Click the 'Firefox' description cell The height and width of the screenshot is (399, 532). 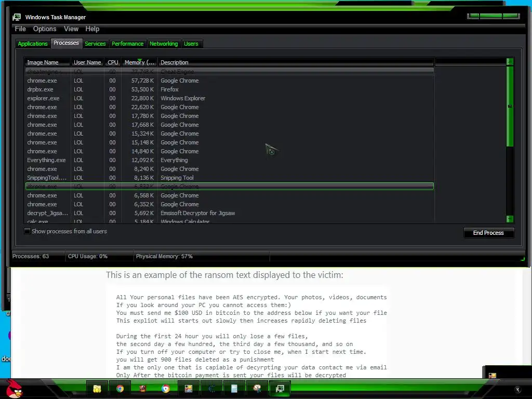point(170,89)
